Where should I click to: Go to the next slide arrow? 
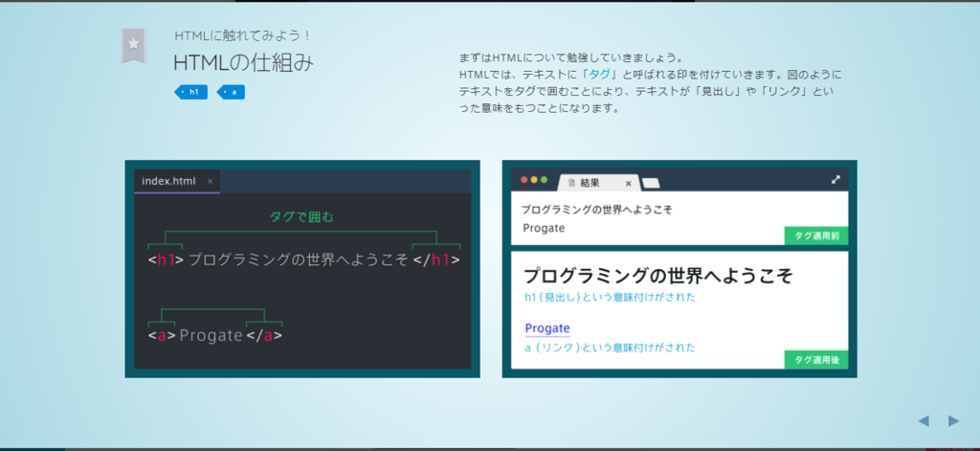pyautogui.click(x=953, y=421)
